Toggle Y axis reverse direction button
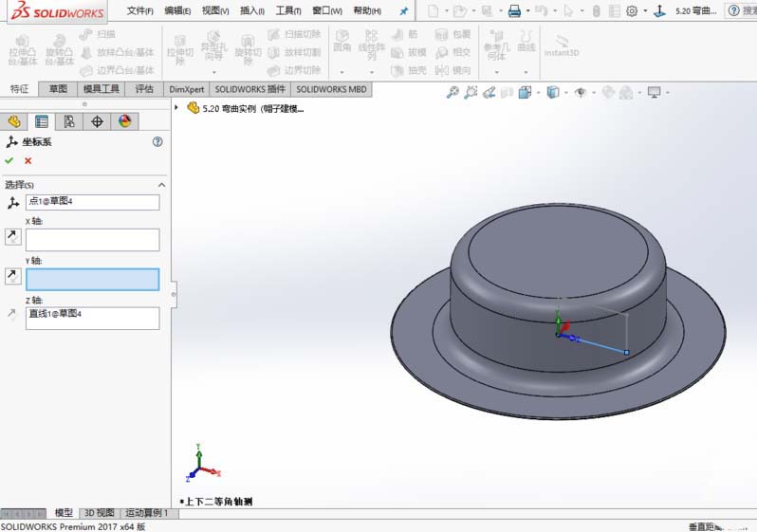 pos(13,276)
